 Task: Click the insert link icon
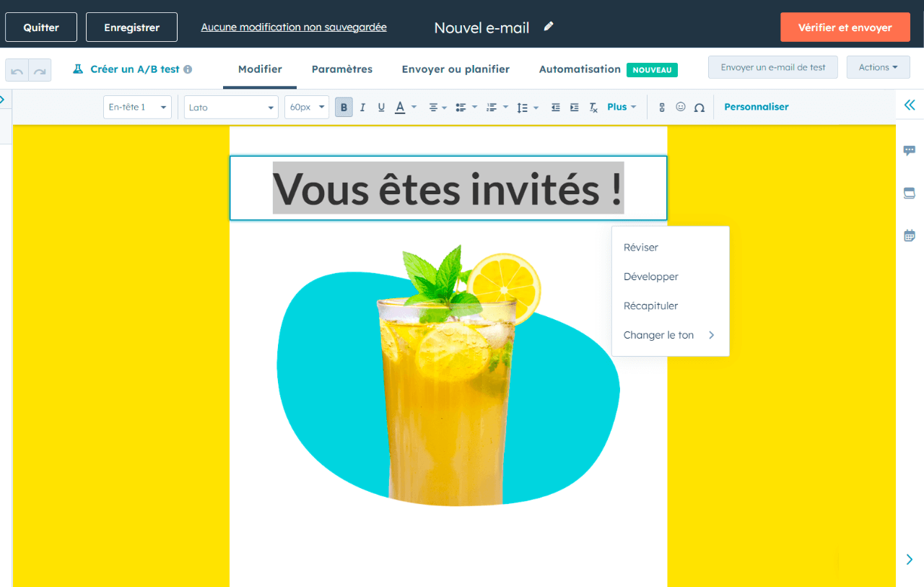661,108
